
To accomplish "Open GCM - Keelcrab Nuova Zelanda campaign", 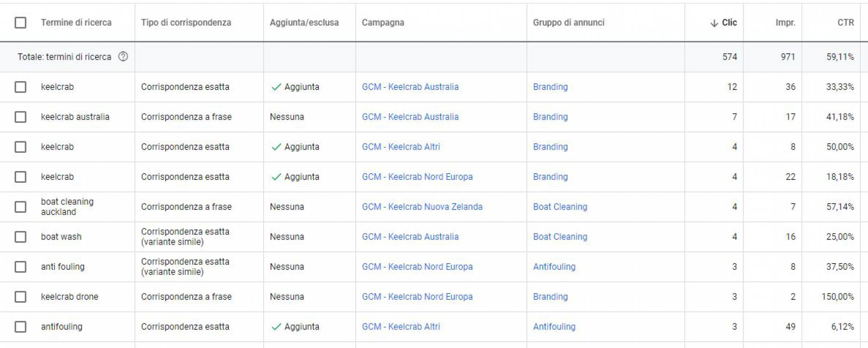I will 422,207.
